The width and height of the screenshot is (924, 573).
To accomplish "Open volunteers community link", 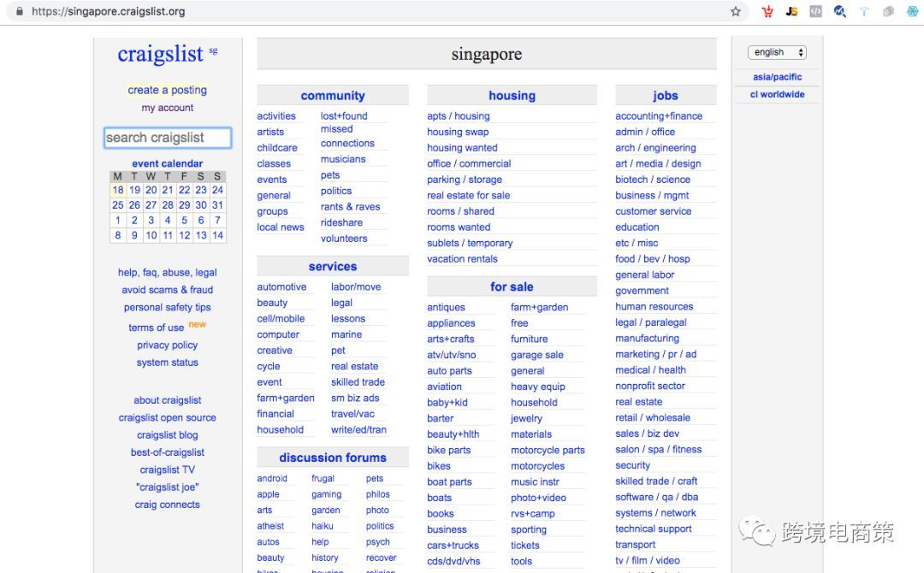I will [x=344, y=239].
